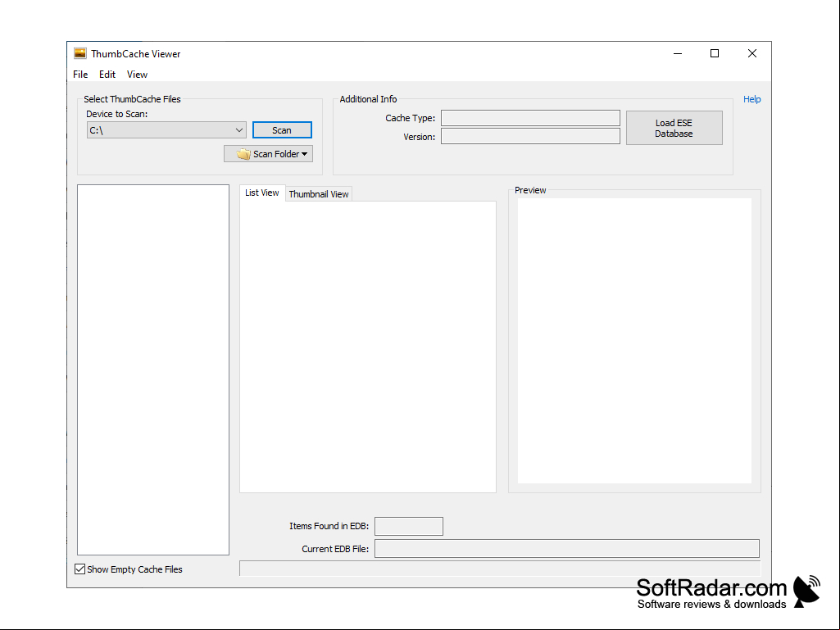The width and height of the screenshot is (840, 630).
Task: Click the Version field
Action: [x=530, y=136]
